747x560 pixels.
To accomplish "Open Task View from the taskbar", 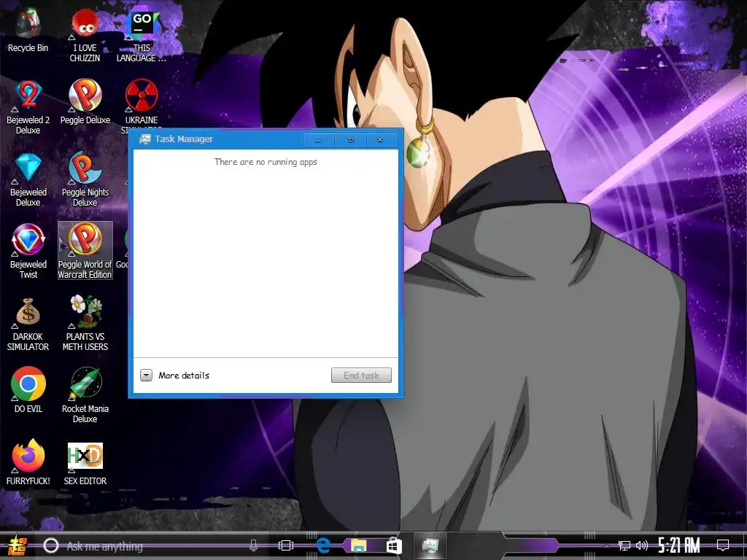I will click(x=286, y=545).
